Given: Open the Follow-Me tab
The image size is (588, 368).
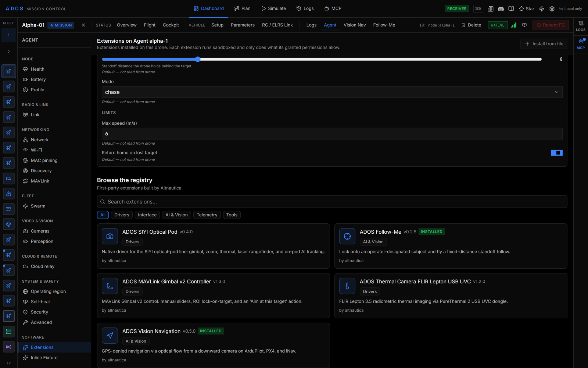Looking at the screenshot, I should pos(384,25).
